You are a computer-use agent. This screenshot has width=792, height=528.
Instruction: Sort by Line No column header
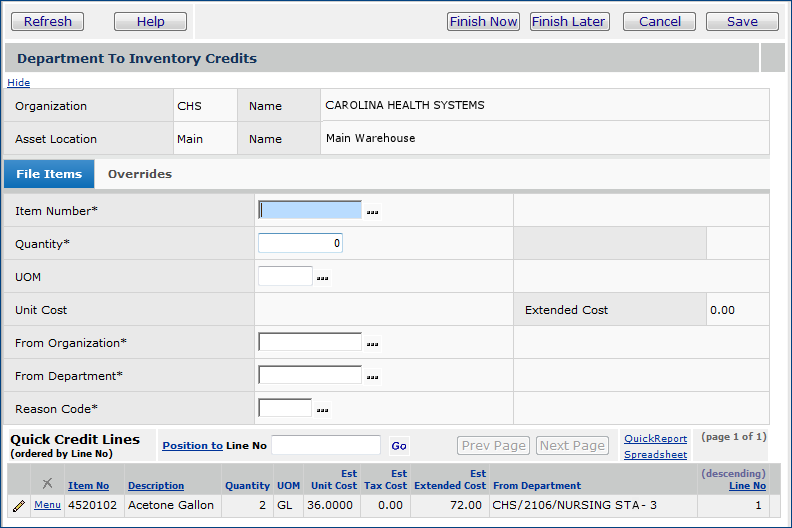[747, 485]
